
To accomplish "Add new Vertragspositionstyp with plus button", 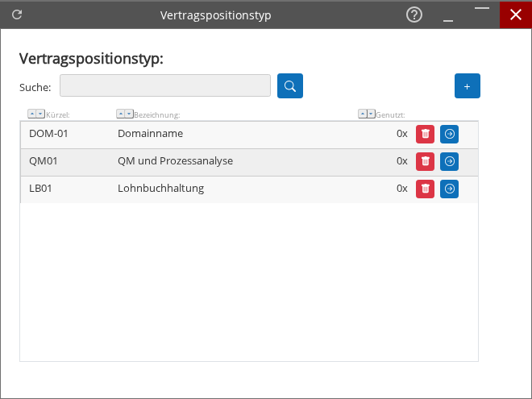I will (x=467, y=85).
